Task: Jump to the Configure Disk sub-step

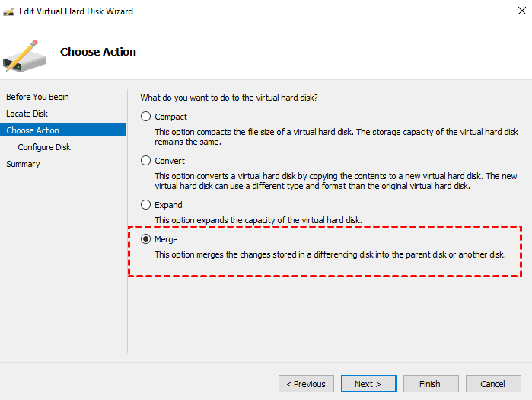Action: point(44,147)
